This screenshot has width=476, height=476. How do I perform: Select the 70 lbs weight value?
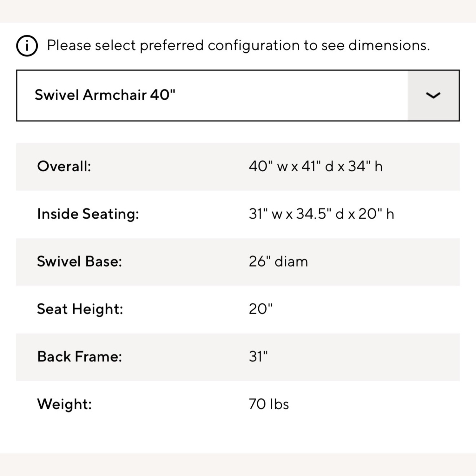coord(269,404)
